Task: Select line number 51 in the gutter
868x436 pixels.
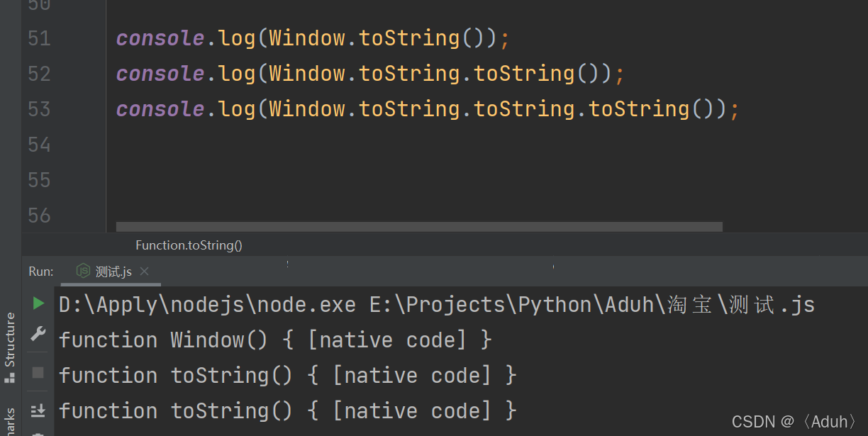Action: (39, 37)
